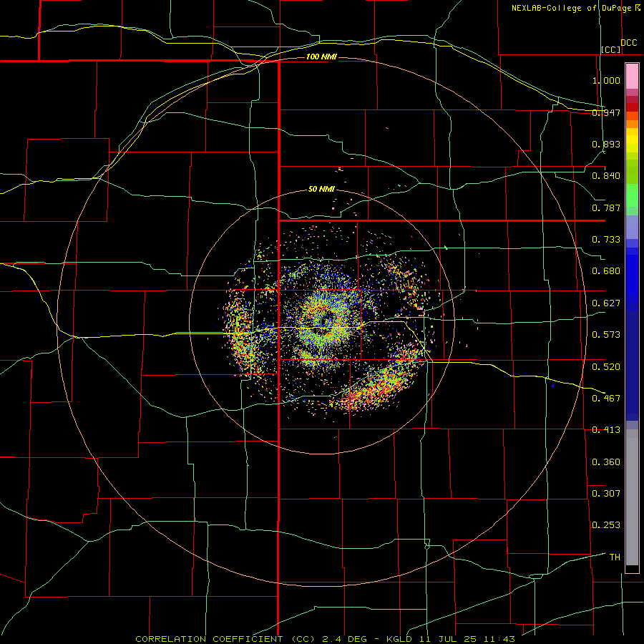Screen dimensions: 644x644
Task: Select the 0.573 legend value
Action: (606, 335)
